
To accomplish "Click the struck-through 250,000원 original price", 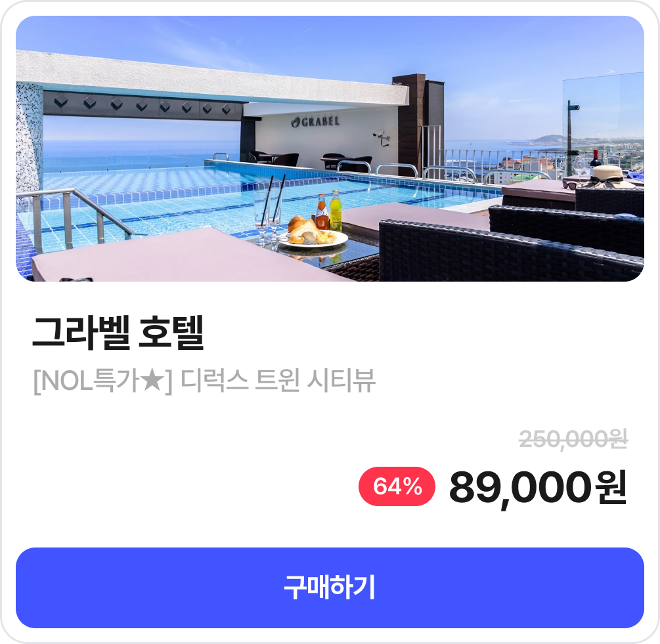I will pyautogui.click(x=573, y=439).
